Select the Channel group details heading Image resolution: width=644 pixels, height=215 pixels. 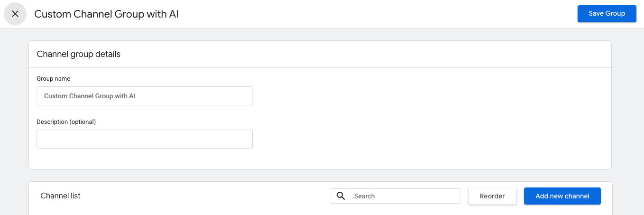[x=78, y=54]
